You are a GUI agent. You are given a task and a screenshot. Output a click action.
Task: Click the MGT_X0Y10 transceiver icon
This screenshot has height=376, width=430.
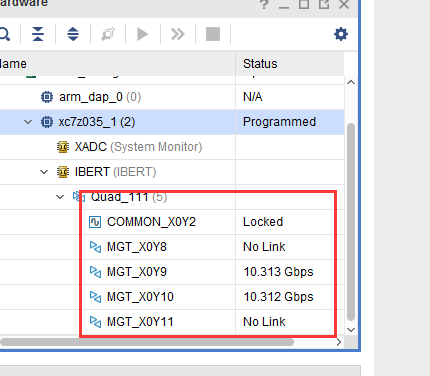click(95, 297)
